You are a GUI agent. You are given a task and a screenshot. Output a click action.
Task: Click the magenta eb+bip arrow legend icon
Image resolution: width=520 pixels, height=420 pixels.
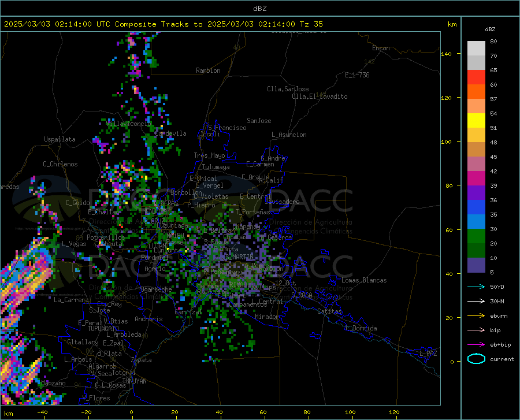point(476,345)
